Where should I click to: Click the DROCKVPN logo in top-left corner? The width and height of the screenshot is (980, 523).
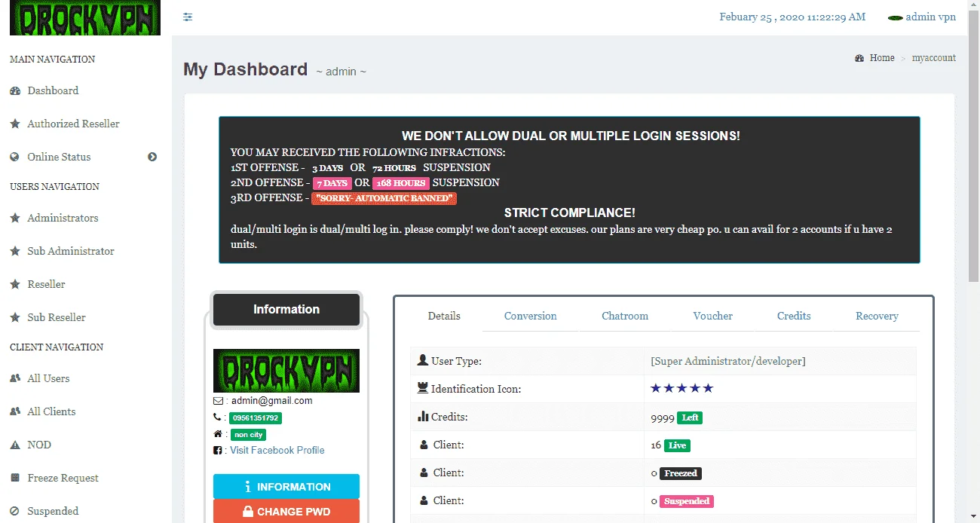click(85, 18)
